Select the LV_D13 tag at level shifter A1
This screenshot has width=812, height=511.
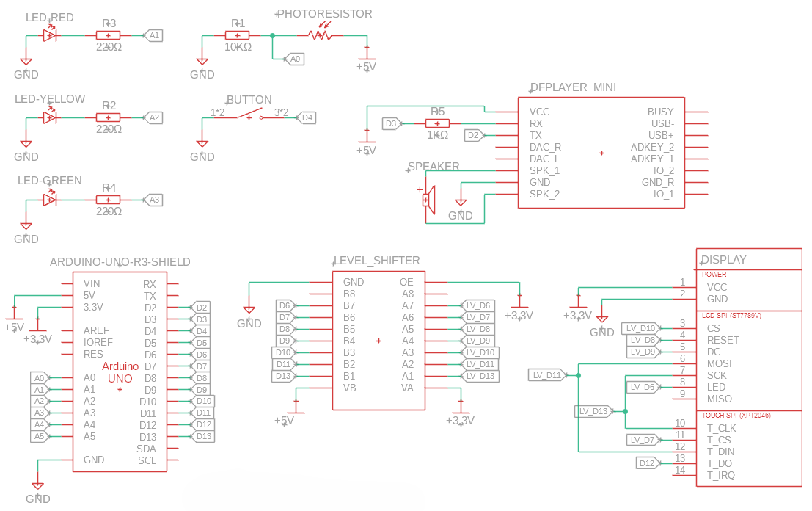480,376
